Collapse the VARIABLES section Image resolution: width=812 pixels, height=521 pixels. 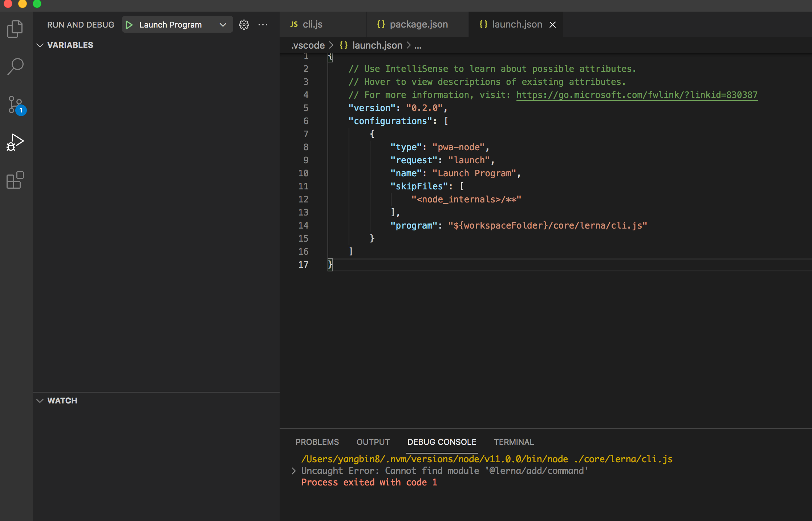click(x=40, y=45)
